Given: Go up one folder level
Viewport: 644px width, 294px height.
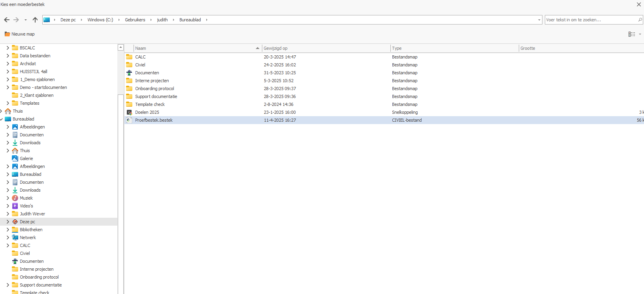Looking at the screenshot, I should (35, 20).
